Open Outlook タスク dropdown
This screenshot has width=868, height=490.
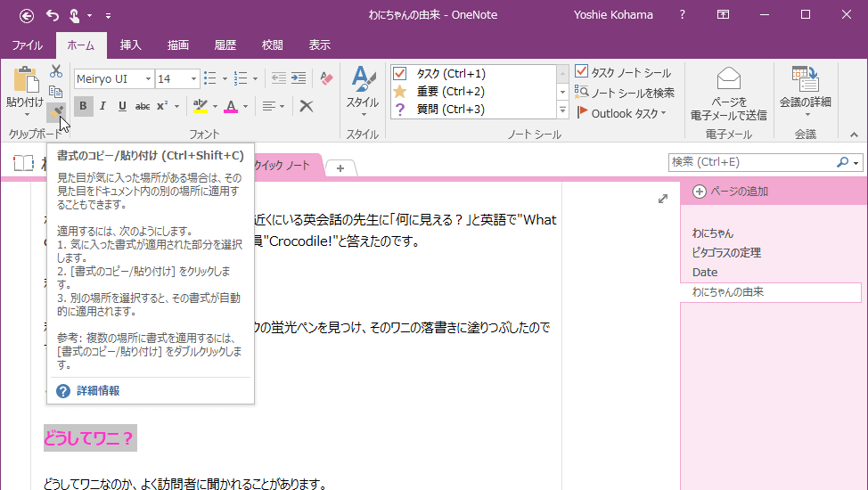(x=622, y=113)
